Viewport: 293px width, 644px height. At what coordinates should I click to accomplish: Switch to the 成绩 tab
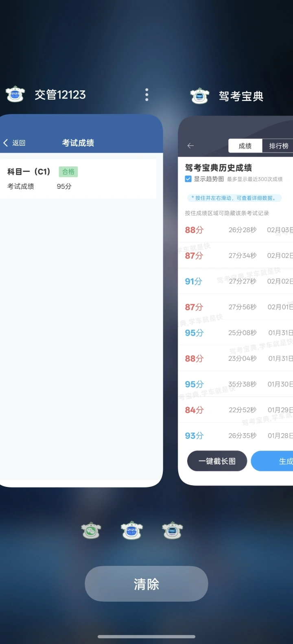tap(245, 146)
